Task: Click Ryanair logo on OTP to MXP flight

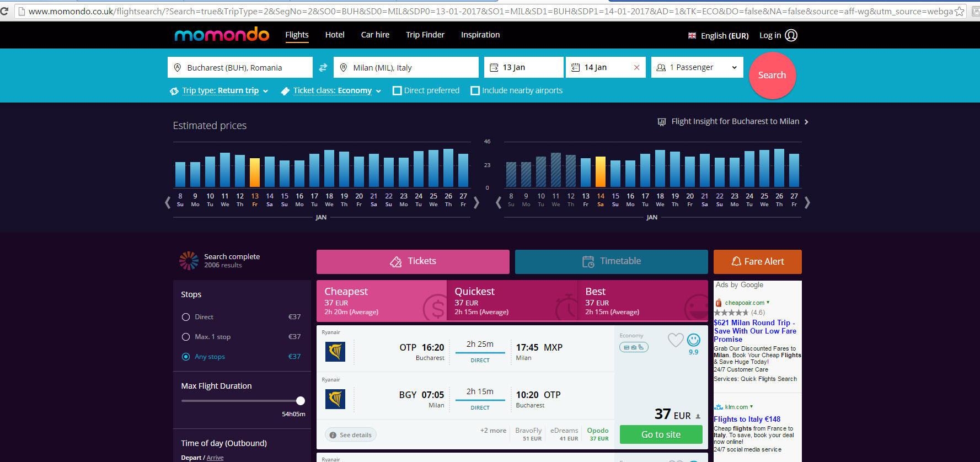Action: (x=335, y=351)
